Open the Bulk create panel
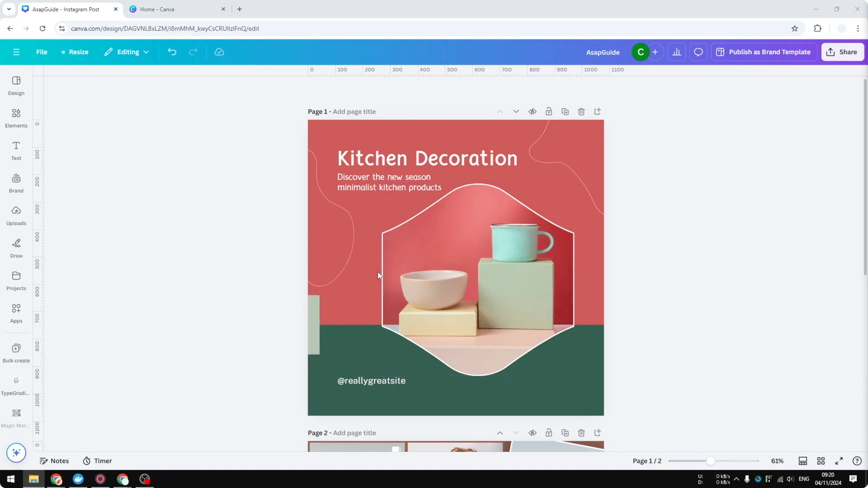This screenshot has width=868, height=488. coord(16,352)
